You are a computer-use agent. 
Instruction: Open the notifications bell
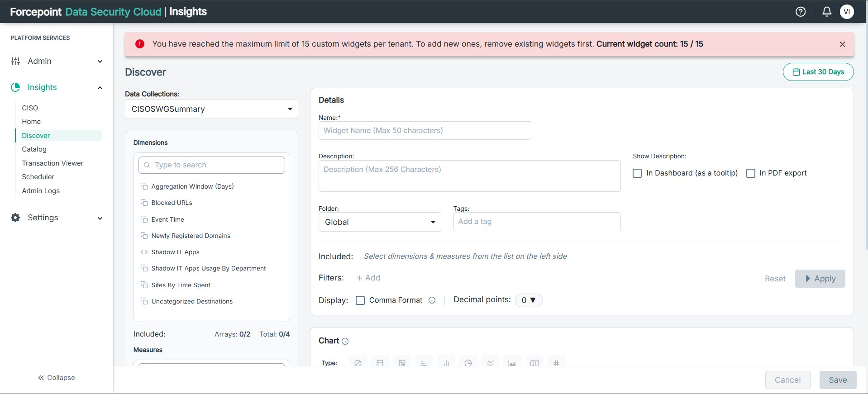[826, 12]
